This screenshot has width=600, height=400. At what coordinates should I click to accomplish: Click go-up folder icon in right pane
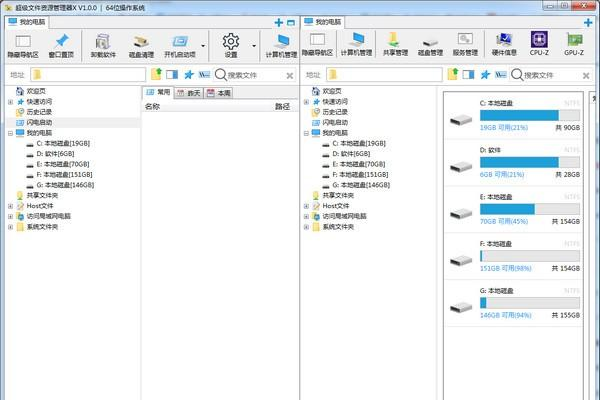click(453, 74)
